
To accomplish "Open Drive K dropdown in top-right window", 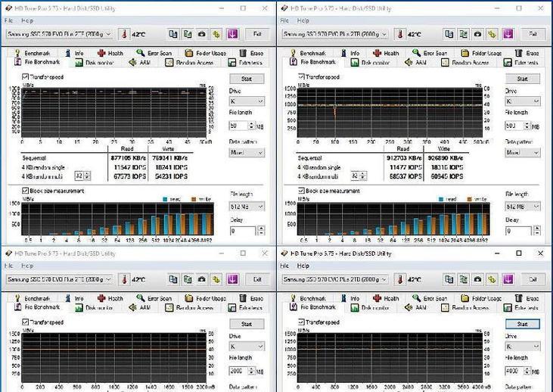I will 522,101.
